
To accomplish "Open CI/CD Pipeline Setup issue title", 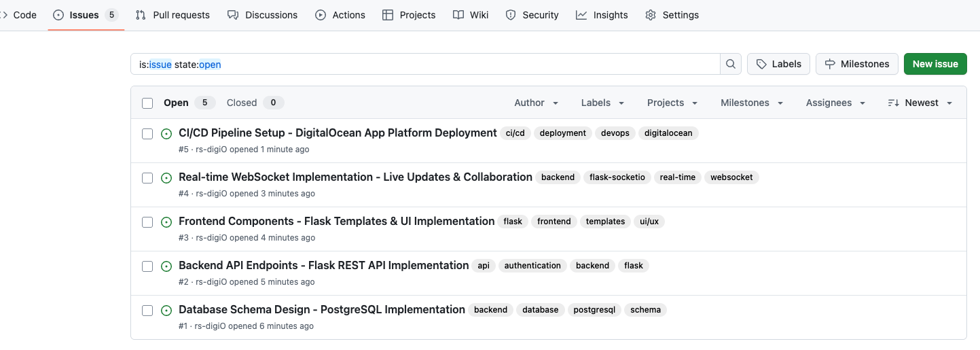I will pos(338,133).
